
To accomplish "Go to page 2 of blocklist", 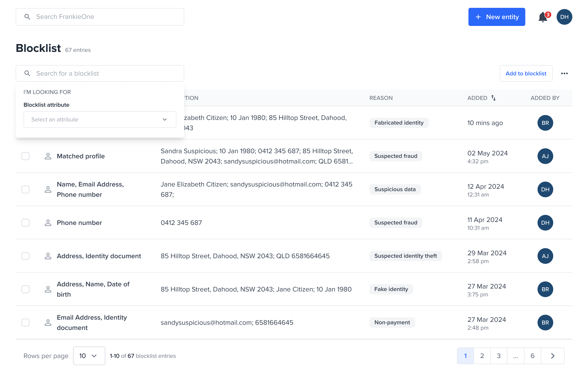I will point(482,356).
